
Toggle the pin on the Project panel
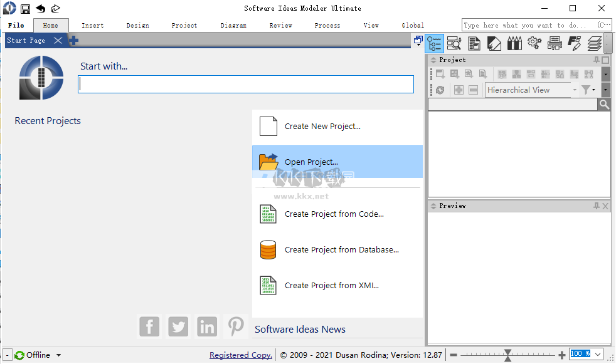pos(596,60)
